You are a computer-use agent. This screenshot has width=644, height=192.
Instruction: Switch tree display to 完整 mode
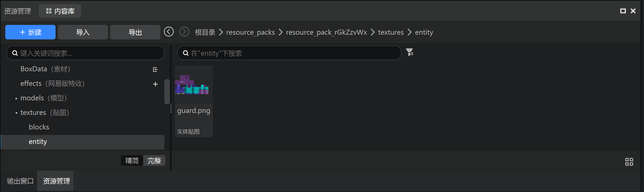coord(154,160)
